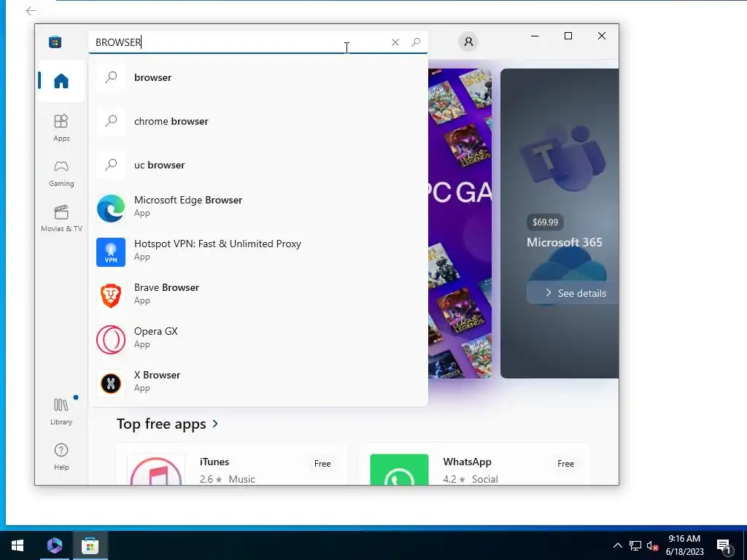Click the iTunes app thumbnail
This screenshot has width=747, height=560.
click(156, 470)
